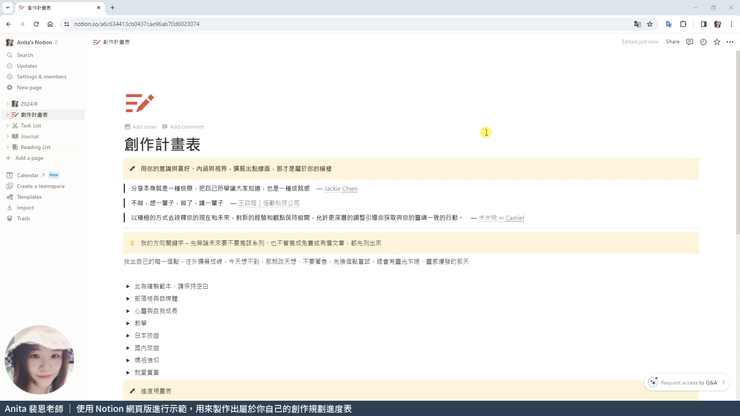Open Updates in the sidebar
The height and width of the screenshot is (416, 740).
pos(26,66)
